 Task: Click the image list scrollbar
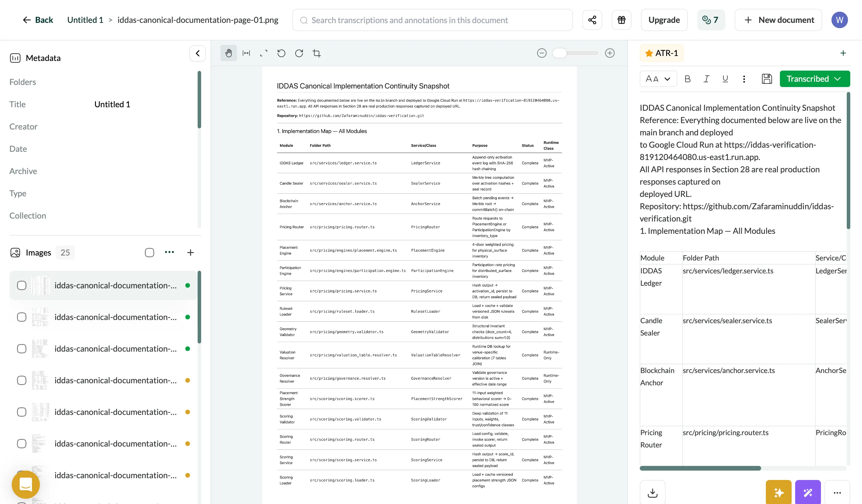pyautogui.click(x=199, y=307)
